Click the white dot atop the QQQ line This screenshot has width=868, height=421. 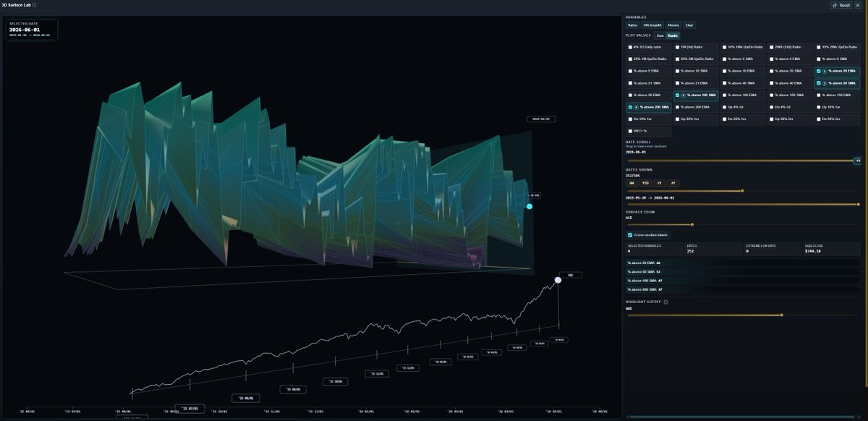tap(558, 280)
